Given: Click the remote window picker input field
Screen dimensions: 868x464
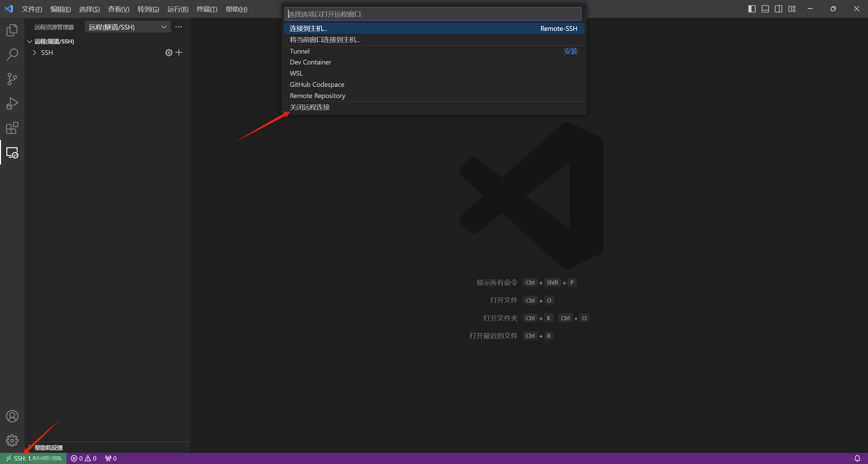Looking at the screenshot, I should 432,14.
